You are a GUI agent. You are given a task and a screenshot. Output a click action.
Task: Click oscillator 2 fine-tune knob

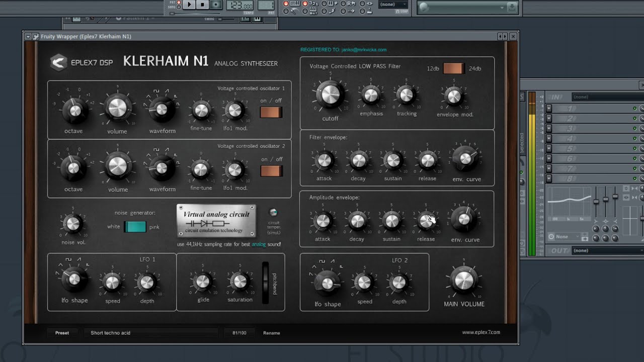click(x=200, y=169)
